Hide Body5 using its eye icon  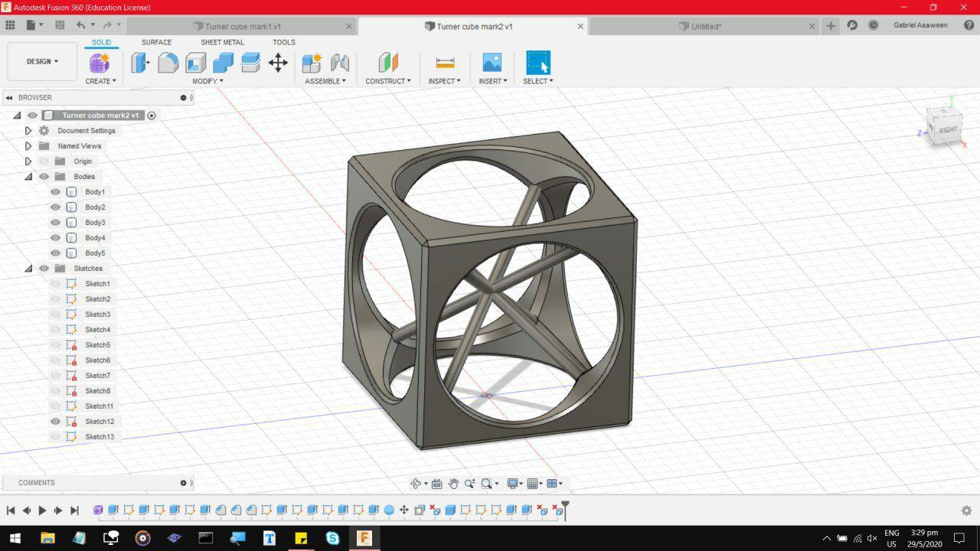tap(55, 253)
